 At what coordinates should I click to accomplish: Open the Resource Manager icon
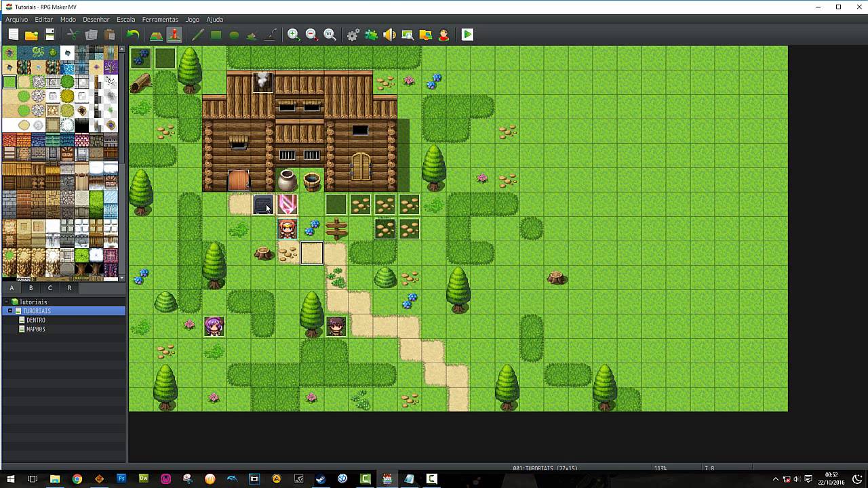tap(426, 35)
